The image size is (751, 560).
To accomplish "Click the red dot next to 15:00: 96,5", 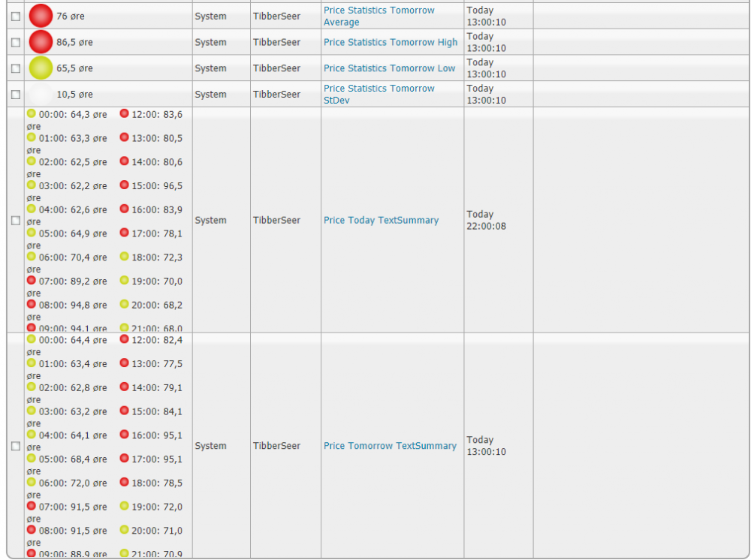I will tap(124, 185).
